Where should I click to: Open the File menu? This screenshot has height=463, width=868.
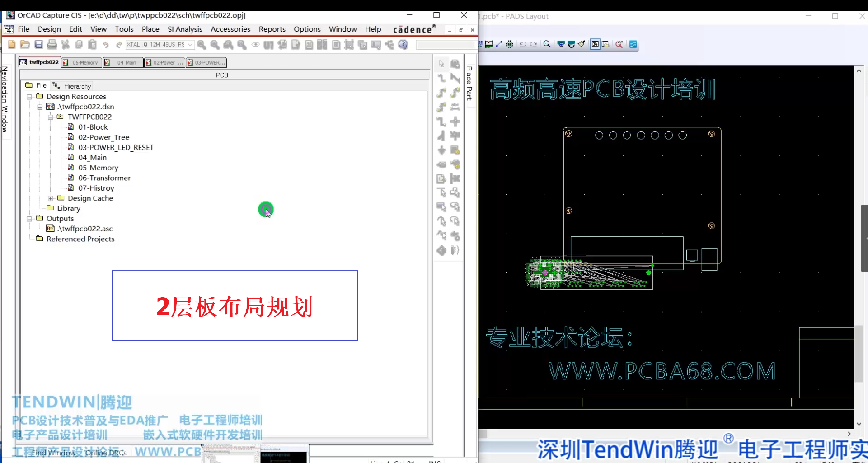(23, 29)
